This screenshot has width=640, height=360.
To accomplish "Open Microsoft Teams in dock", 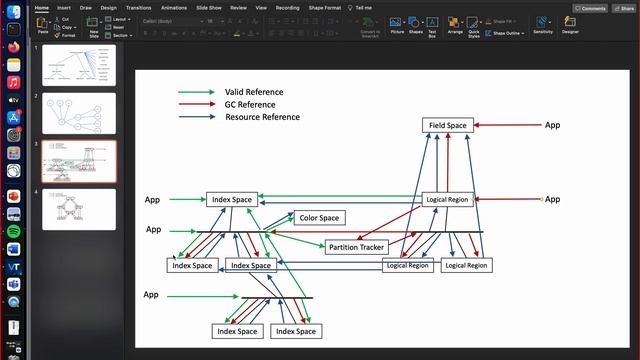I will 13,284.
